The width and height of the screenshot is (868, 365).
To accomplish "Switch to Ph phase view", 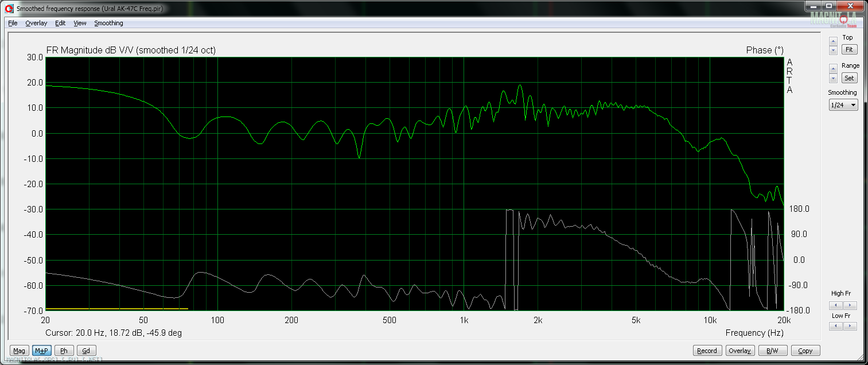I will coord(64,351).
